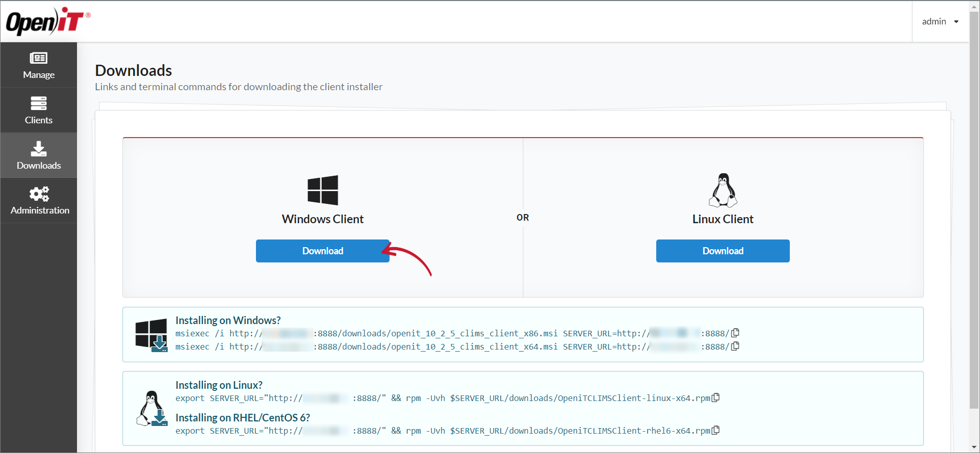Click the Downloads page title
The image size is (980, 453).
coord(134,70)
